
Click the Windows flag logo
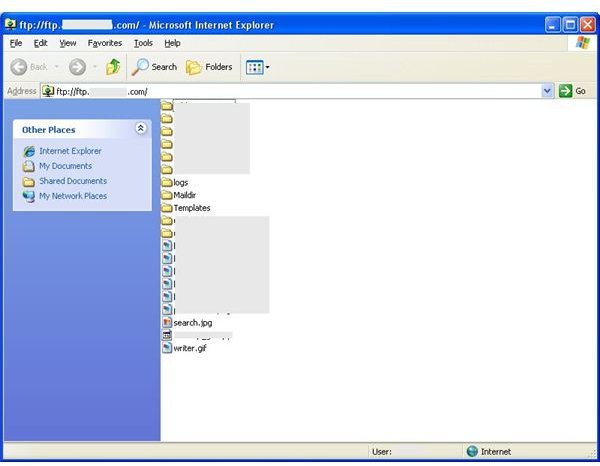click(x=583, y=43)
